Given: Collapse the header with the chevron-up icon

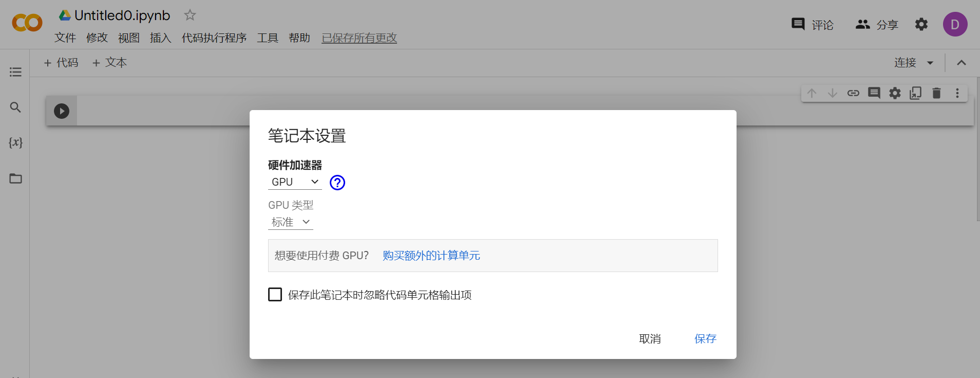Looking at the screenshot, I should 962,63.
